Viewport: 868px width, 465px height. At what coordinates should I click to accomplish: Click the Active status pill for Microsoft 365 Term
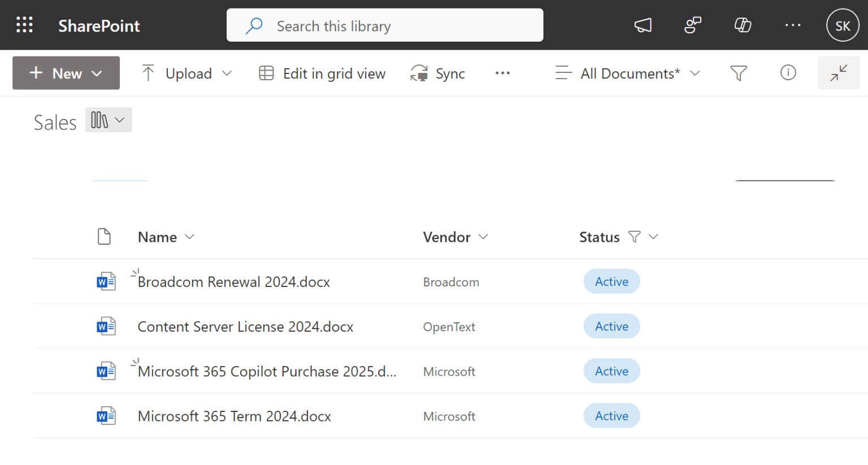pos(611,415)
